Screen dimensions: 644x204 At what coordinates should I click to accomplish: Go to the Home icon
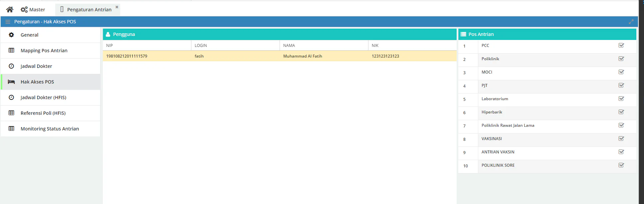click(10, 9)
